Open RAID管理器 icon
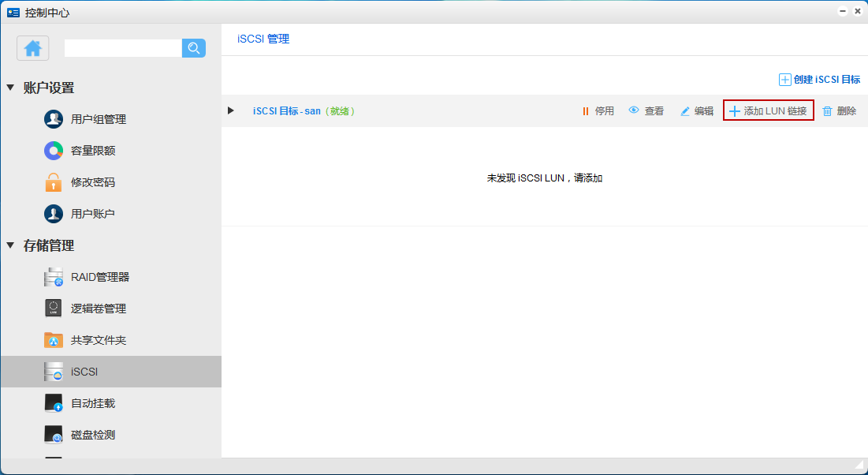The height and width of the screenshot is (475, 868). click(54, 277)
